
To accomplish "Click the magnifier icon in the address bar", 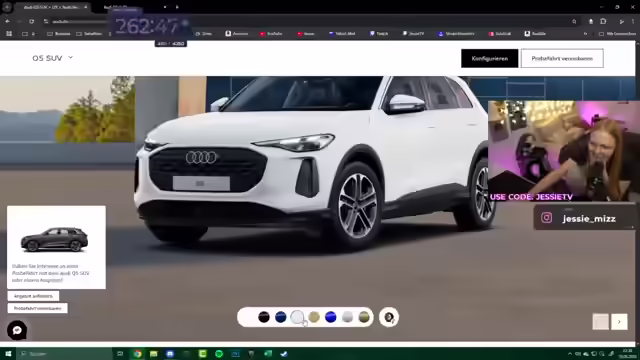I will pos(574,21).
